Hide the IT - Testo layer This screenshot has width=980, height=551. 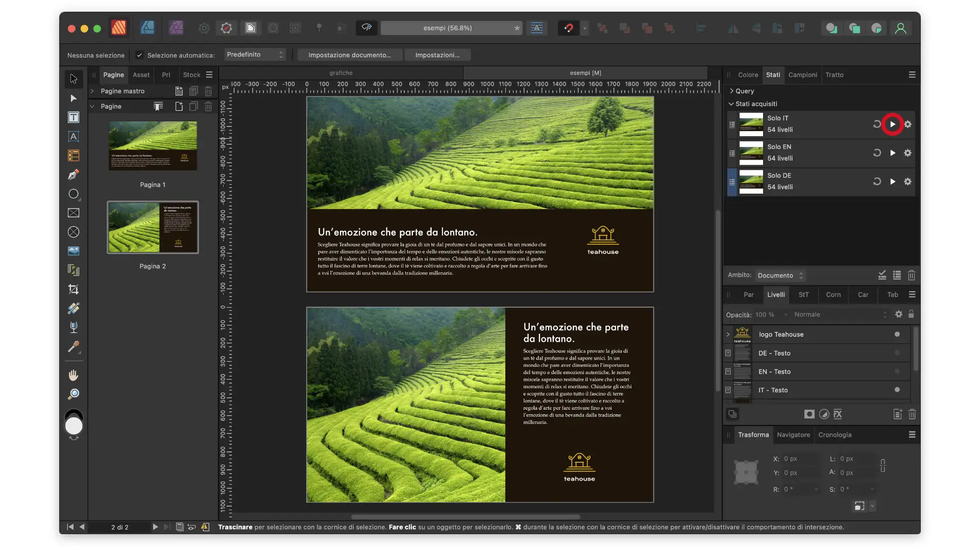pos(897,390)
